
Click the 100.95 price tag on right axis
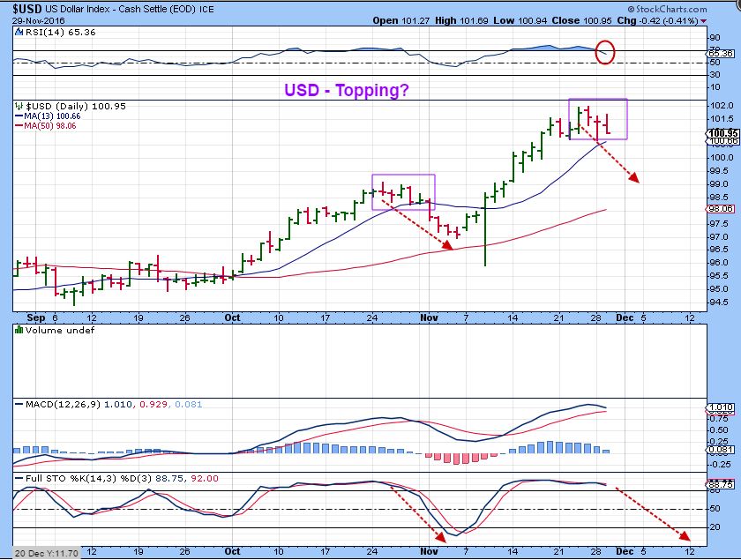click(x=723, y=133)
